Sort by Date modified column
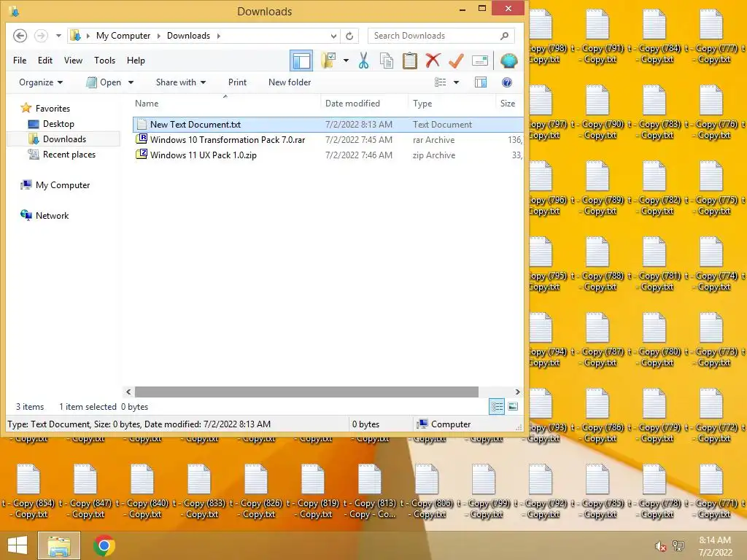This screenshot has width=747, height=560. click(365, 104)
